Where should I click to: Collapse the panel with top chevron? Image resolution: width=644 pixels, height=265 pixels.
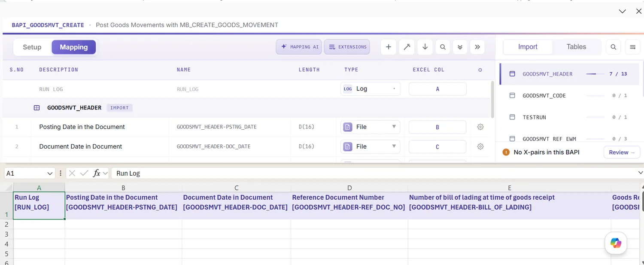tap(622, 12)
